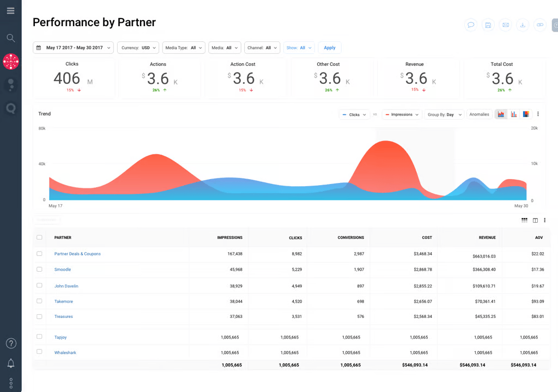Click the download icon in header
558x392 pixels.
coord(523,25)
